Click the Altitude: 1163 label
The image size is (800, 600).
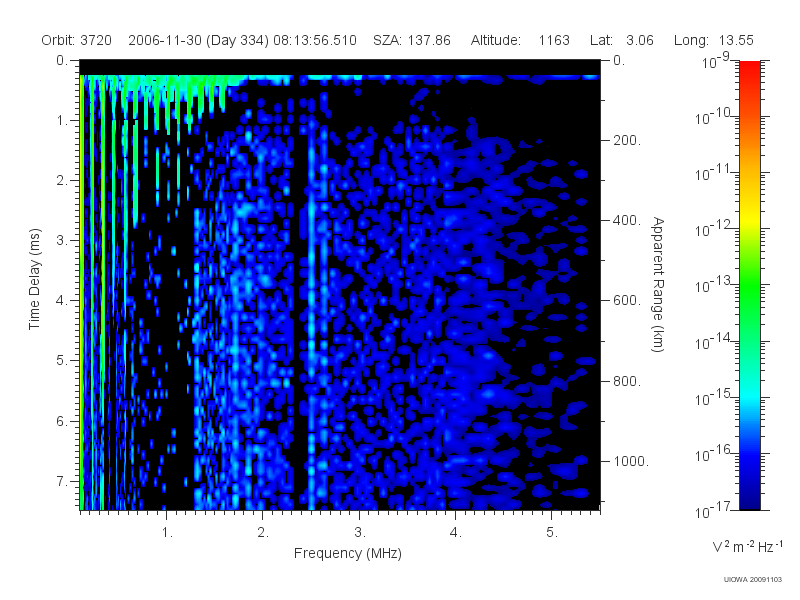pos(520,40)
